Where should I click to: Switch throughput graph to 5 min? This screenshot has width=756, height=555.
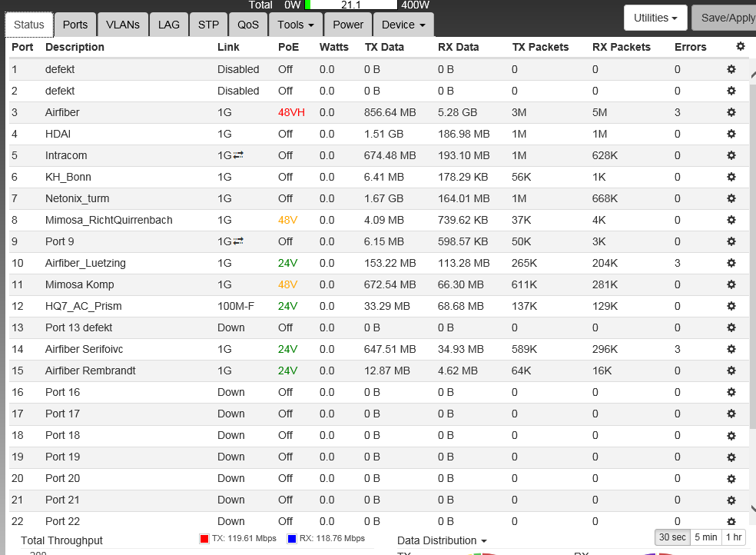706,537
